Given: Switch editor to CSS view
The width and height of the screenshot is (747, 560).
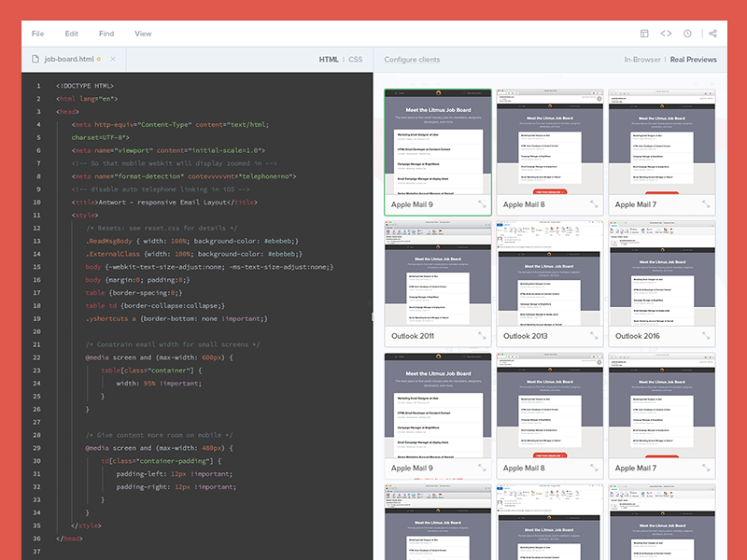Looking at the screenshot, I should click(356, 60).
